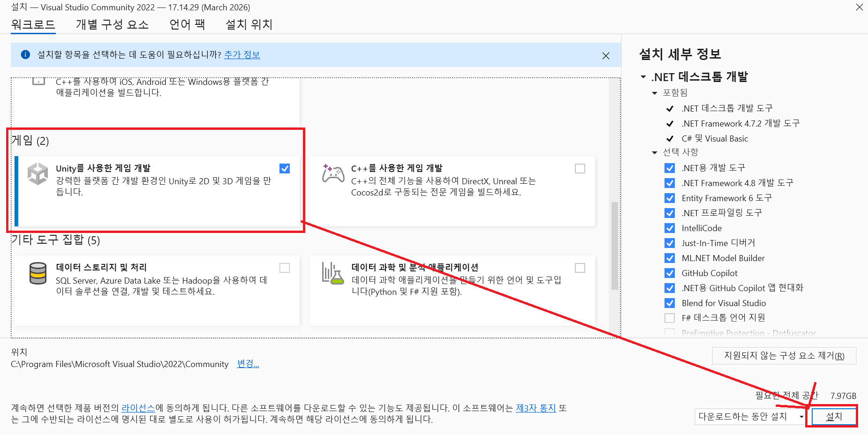Uncheck Entity Framework 6 도구
Screen dimensions: 868x435
[x=670, y=198]
